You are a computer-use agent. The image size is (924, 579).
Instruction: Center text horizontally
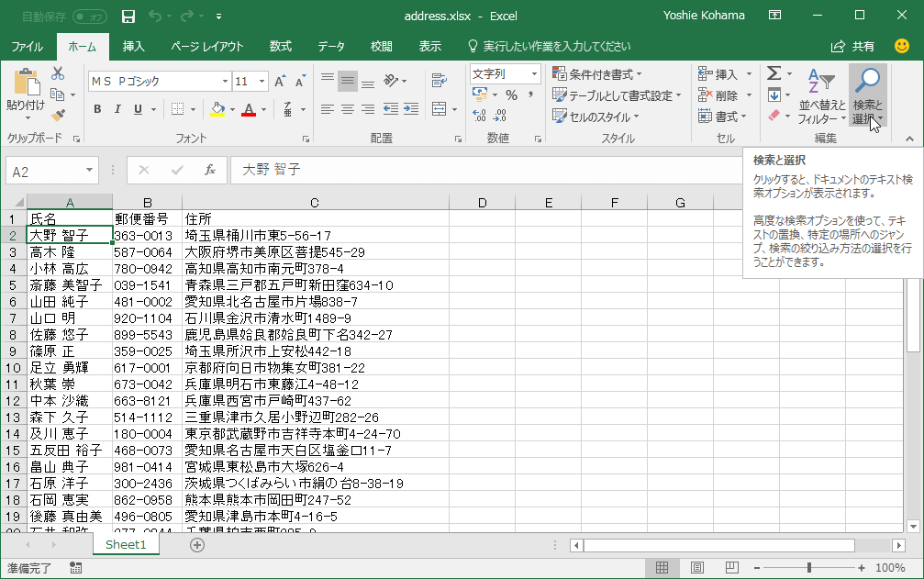coord(348,109)
